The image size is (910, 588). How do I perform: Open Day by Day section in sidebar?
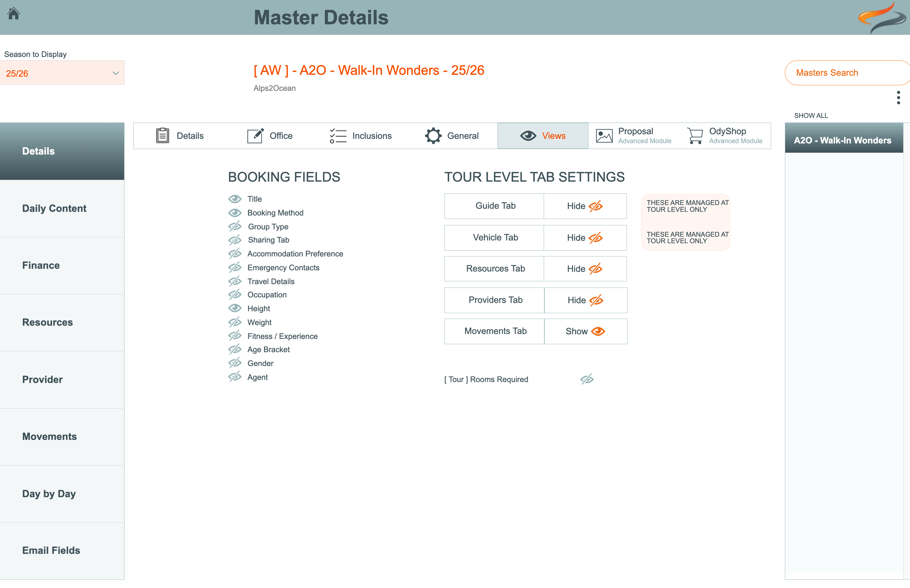pos(62,494)
